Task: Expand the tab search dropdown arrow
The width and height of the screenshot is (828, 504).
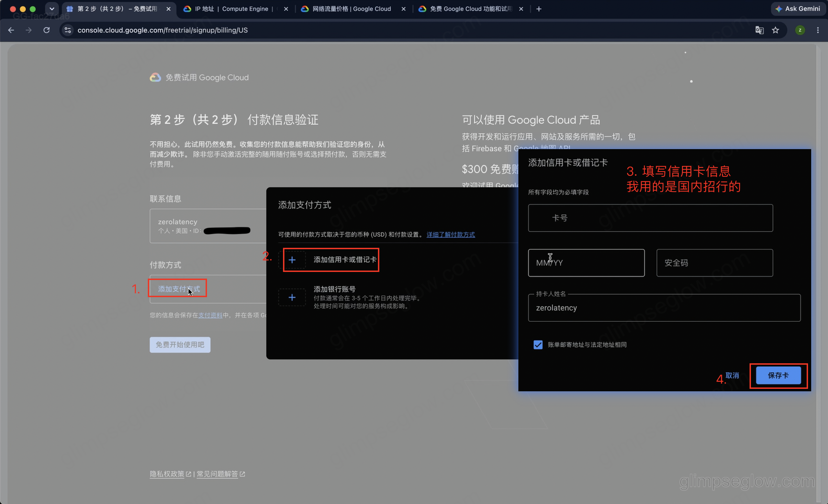Action: pyautogui.click(x=52, y=9)
